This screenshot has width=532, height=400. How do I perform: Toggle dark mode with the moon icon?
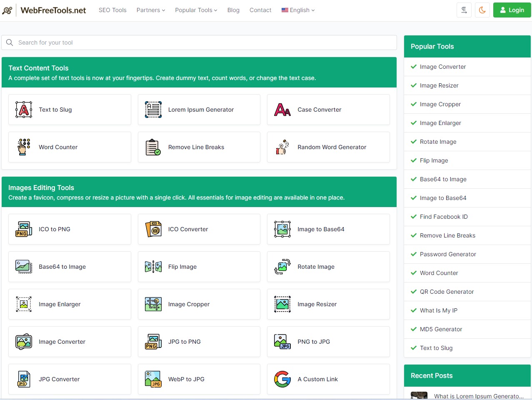click(482, 10)
